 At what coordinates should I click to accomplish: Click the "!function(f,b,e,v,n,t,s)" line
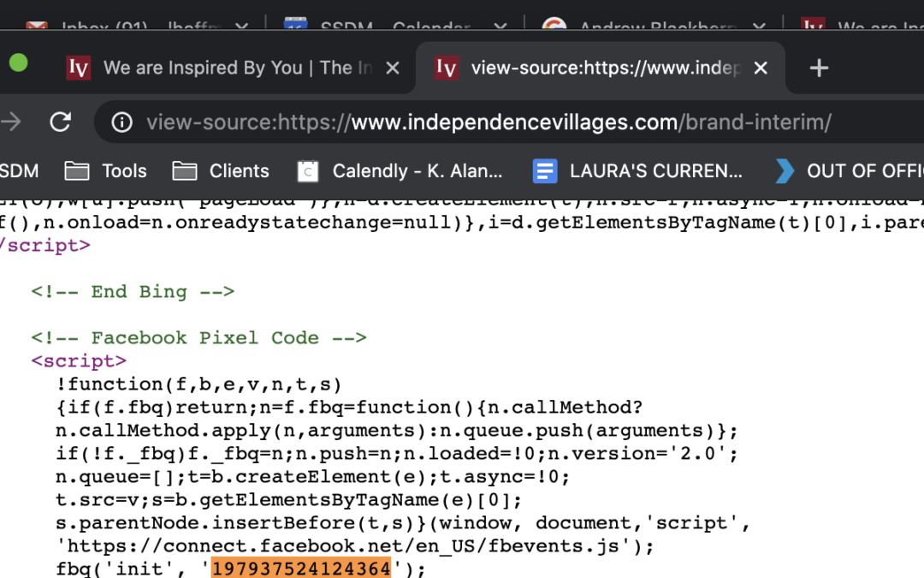[x=198, y=384]
